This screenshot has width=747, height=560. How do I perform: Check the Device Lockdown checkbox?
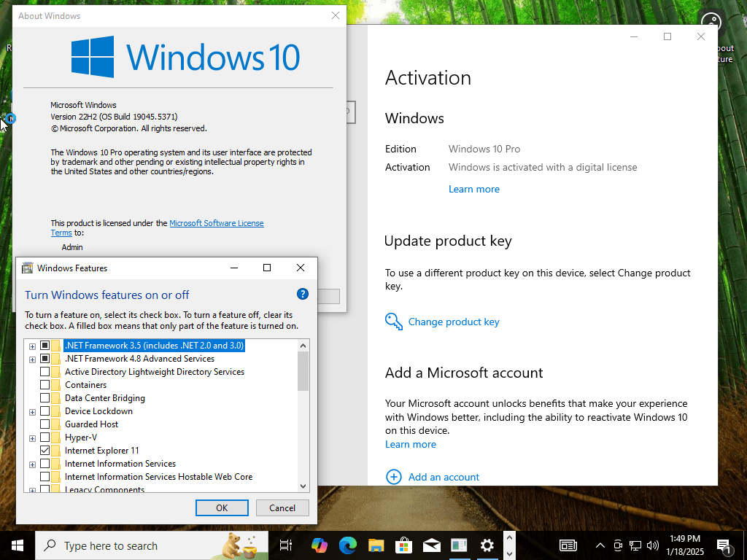(x=44, y=411)
